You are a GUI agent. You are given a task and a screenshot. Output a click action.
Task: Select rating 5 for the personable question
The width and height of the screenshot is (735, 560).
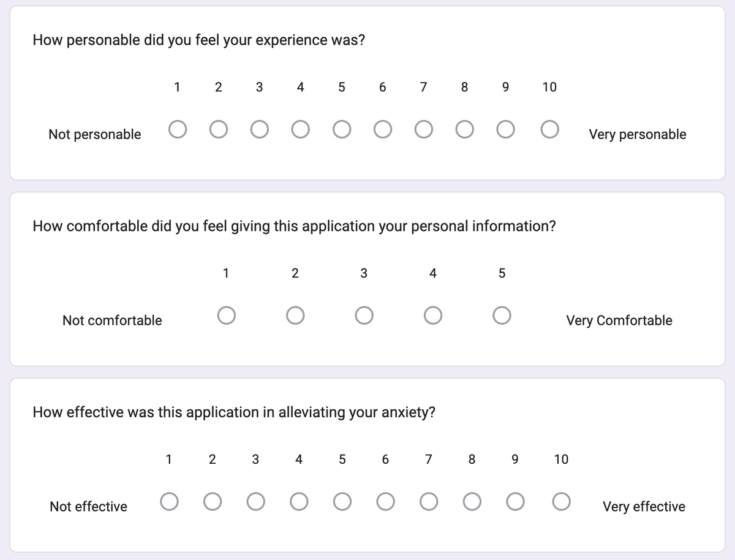[342, 129]
